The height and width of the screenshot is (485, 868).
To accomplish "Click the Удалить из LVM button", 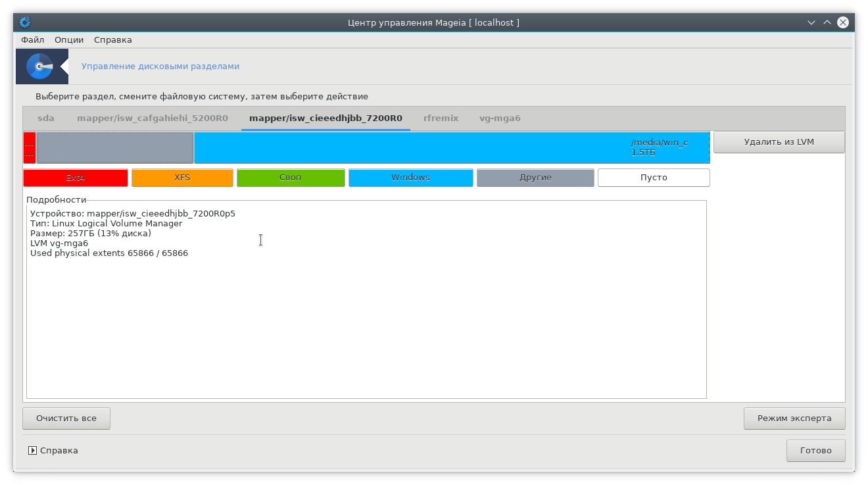I will point(779,142).
